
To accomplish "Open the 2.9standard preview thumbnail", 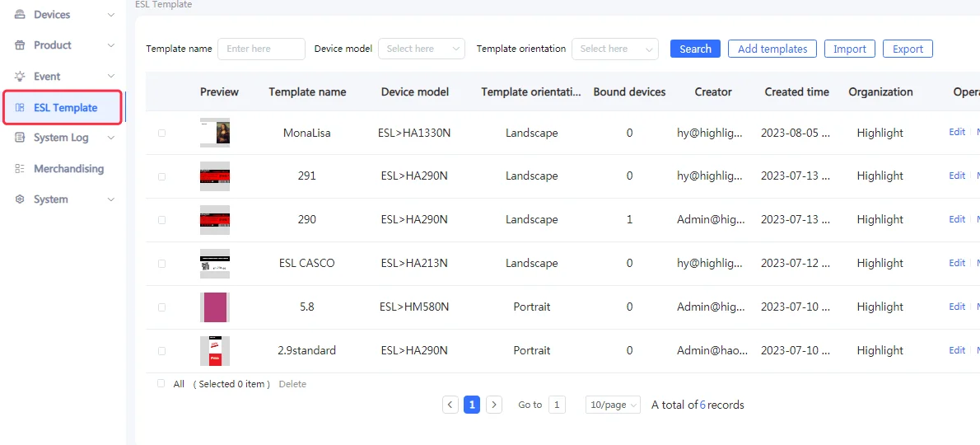I will point(215,350).
